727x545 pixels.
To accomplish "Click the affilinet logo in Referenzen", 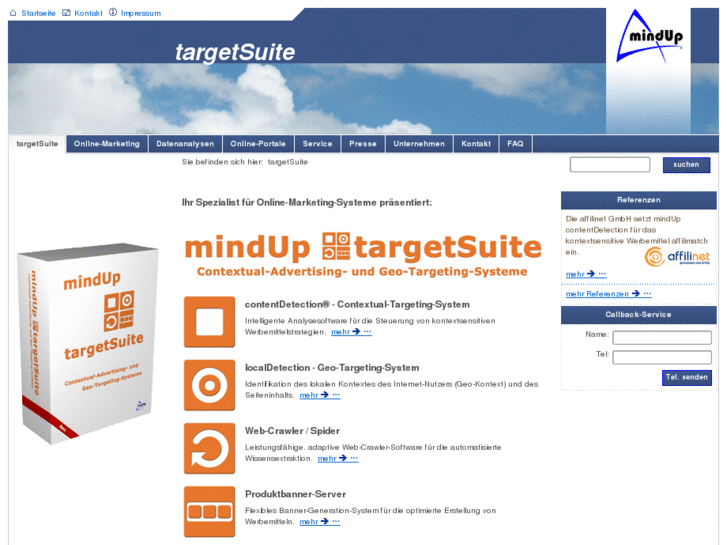I will click(677, 256).
